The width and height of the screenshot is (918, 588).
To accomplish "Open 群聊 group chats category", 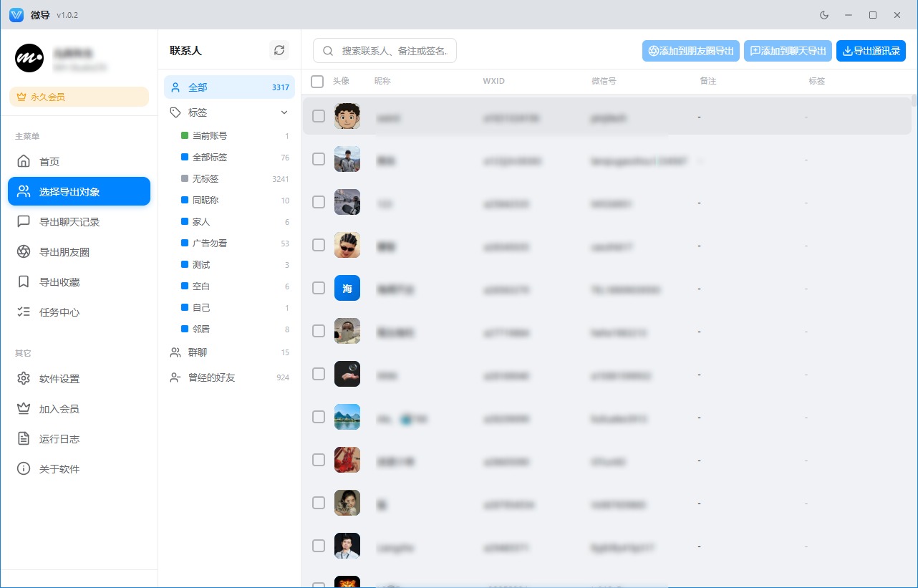I will pos(229,352).
